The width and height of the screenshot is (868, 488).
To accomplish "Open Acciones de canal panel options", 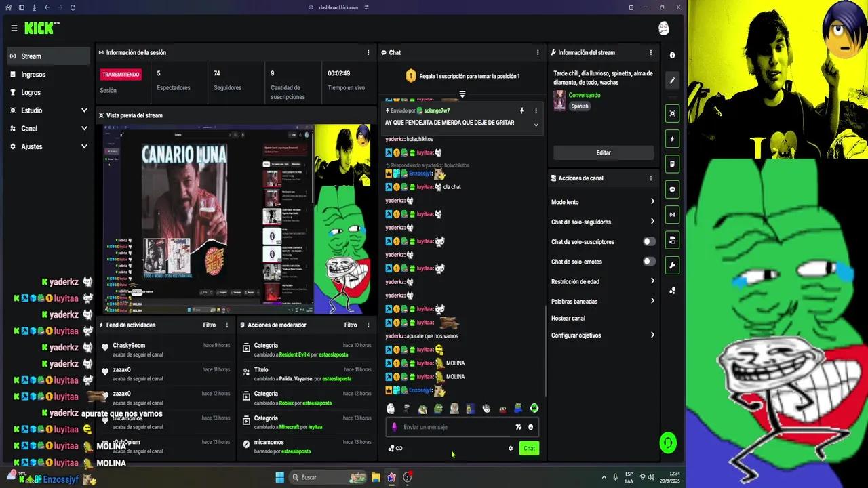I will 651,178.
